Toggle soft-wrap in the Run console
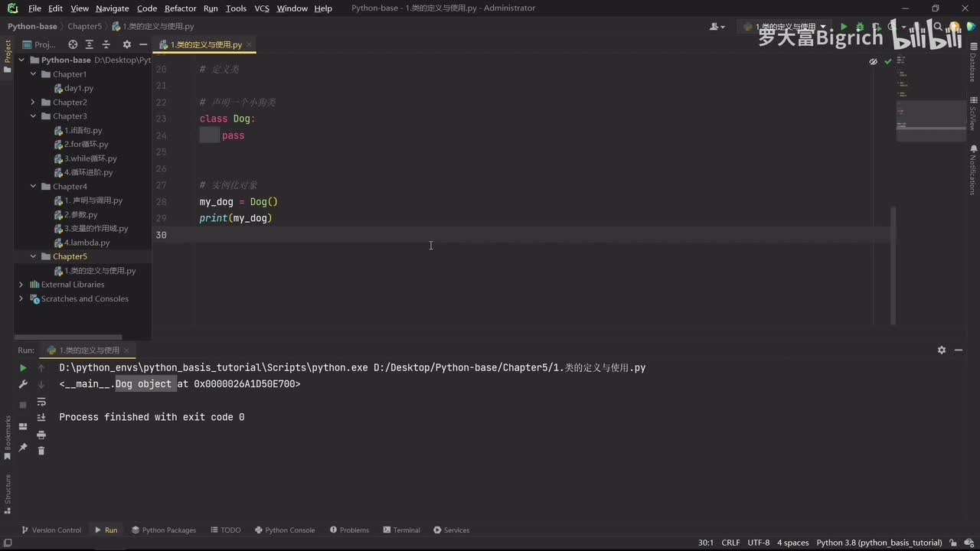 pos(41,402)
